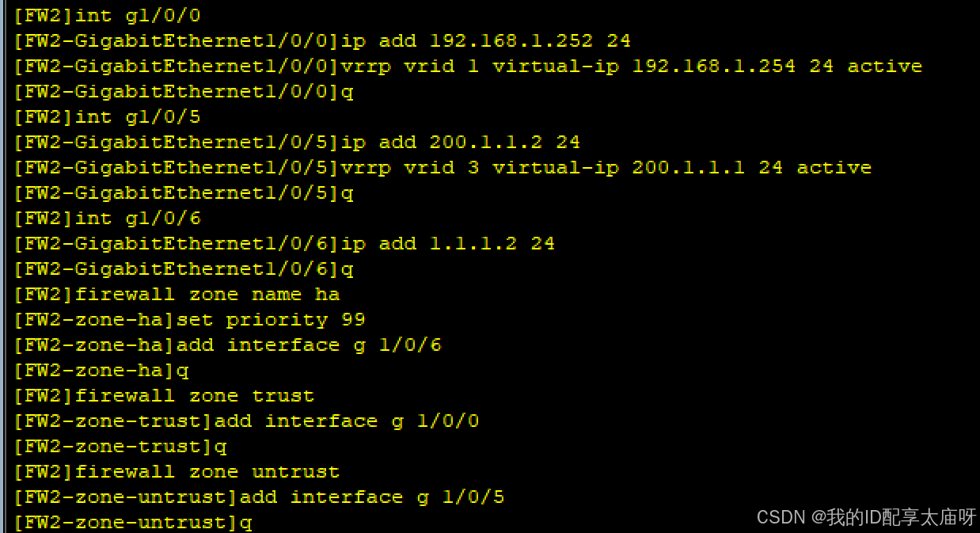The width and height of the screenshot is (980, 533).
Task: Click the last '[FW2-zone-untrust]q' prompt line
Action: point(132,523)
